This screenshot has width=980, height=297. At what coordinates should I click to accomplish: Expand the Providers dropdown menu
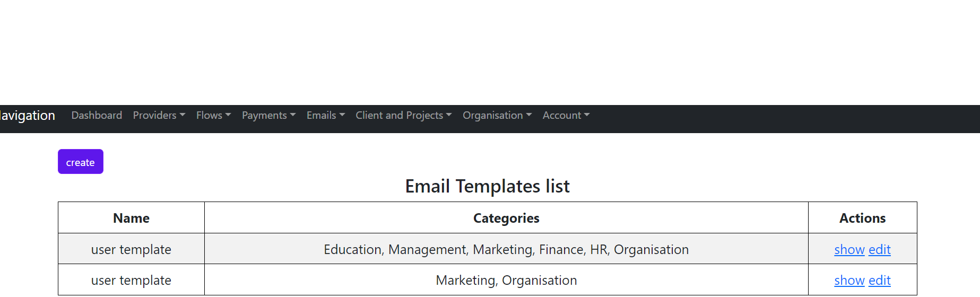pyautogui.click(x=159, y=115)
